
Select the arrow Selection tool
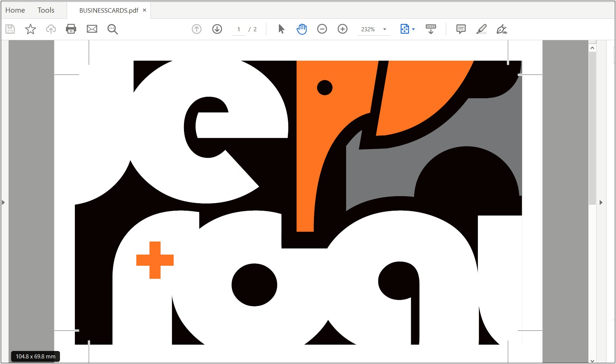(282, 29)
